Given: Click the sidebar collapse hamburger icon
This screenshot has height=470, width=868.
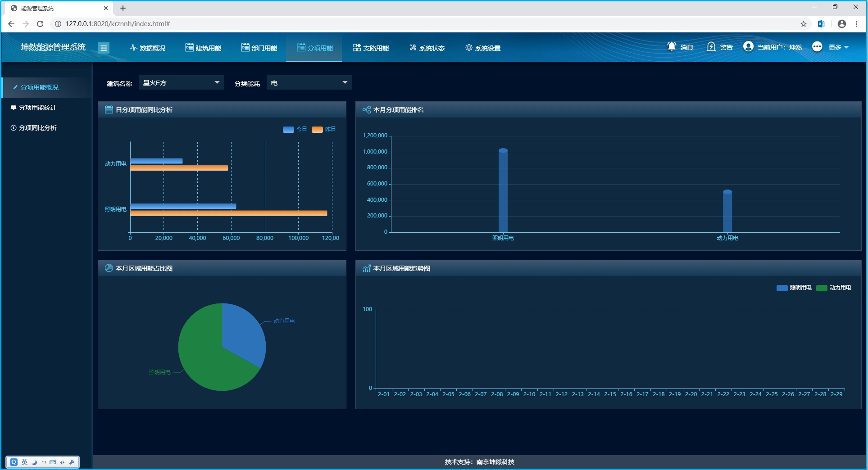Looking at the screenshot, I should coord(104,48).
